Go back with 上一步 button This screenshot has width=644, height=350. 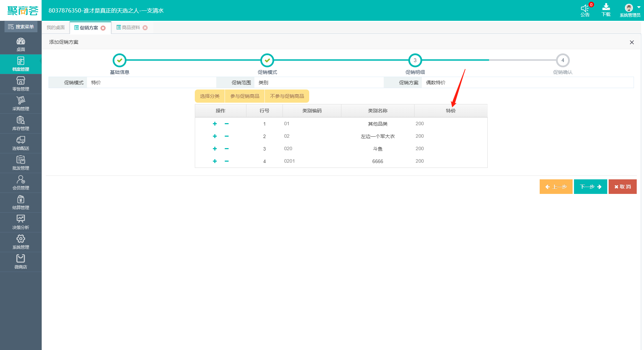click(x=556, y=187)
